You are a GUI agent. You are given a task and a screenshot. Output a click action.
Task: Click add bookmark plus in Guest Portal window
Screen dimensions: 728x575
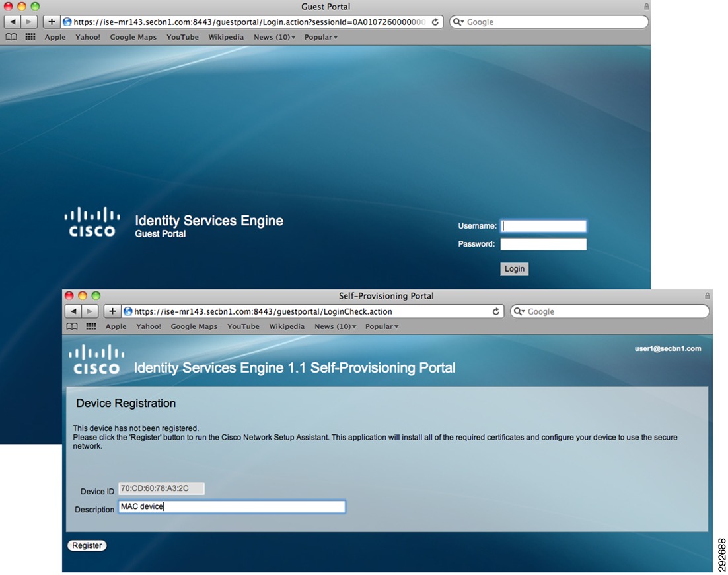(x=52, y=22)
